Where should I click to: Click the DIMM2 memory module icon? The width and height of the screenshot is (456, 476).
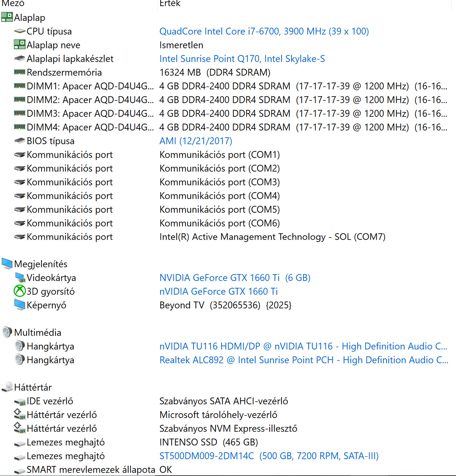[20, 99]
